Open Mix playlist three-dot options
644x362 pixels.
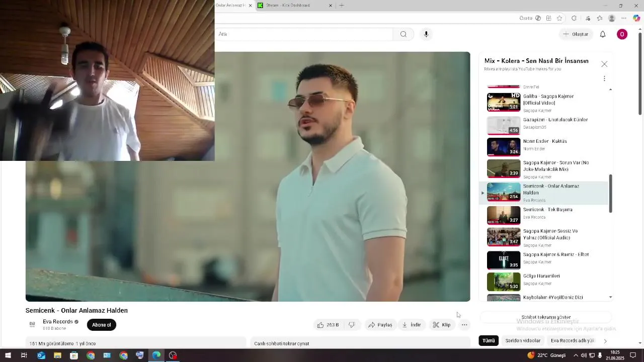pos(604,78)
